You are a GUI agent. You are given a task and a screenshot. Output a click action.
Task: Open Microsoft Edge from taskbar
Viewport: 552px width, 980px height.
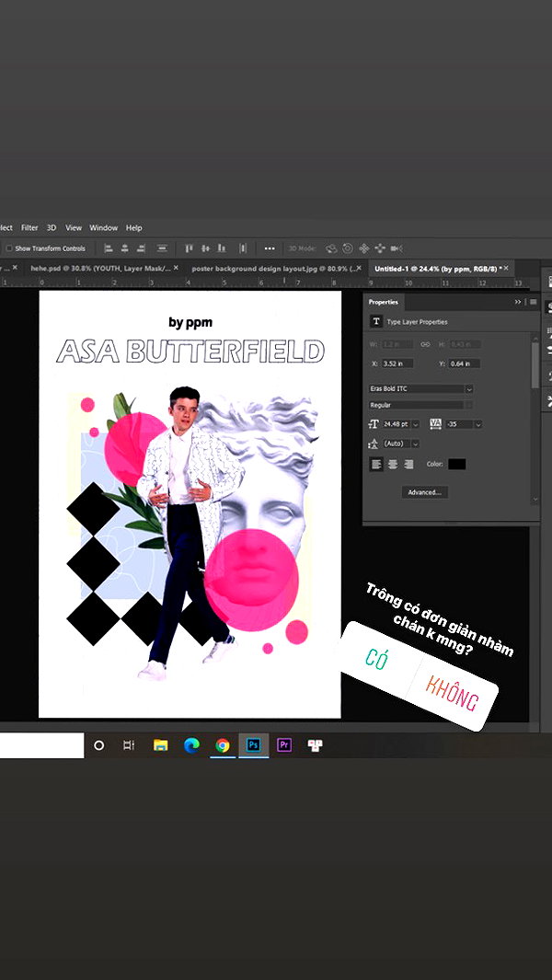pos(191,745)
